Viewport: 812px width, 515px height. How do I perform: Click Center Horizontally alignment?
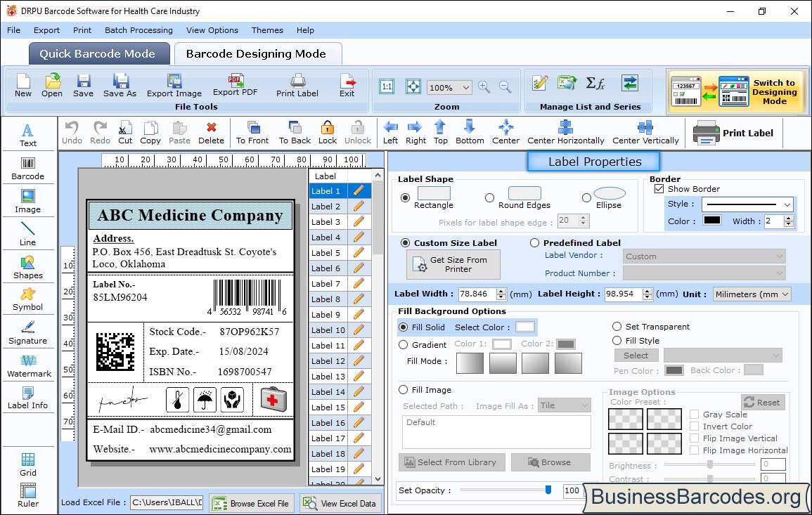point(565,133)
